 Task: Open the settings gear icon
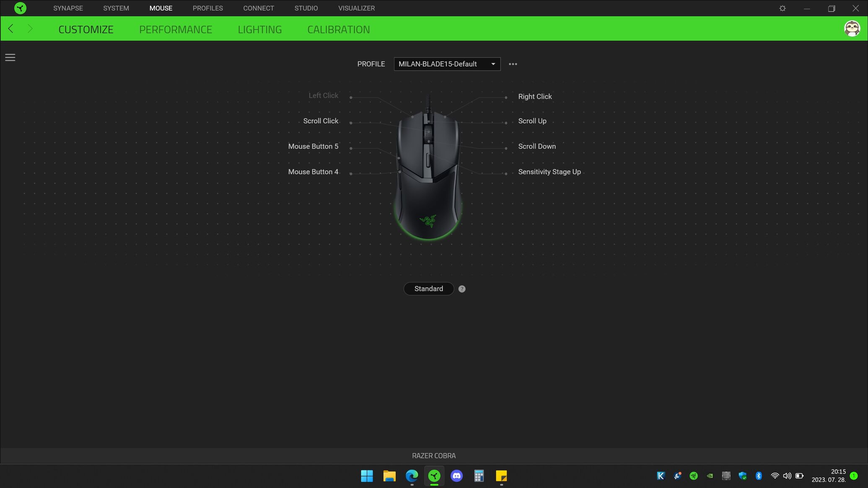coord(782,8)
